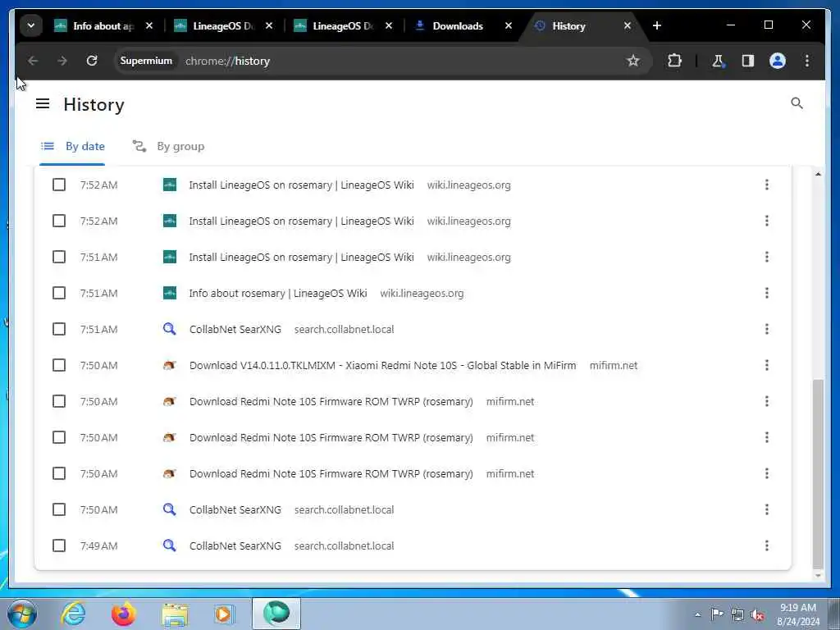Check the 7:50 AM CollabNet SearXNG entry

(x=59, y=509)
